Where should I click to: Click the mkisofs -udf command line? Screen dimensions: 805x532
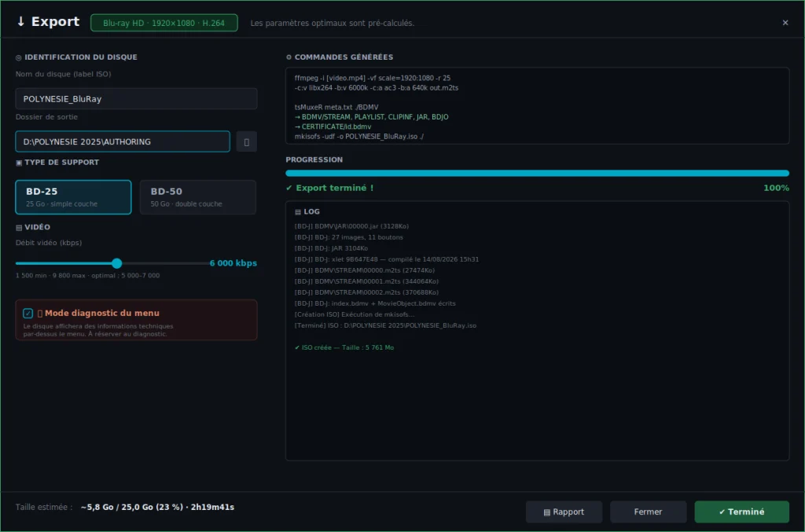pos(358,137)
